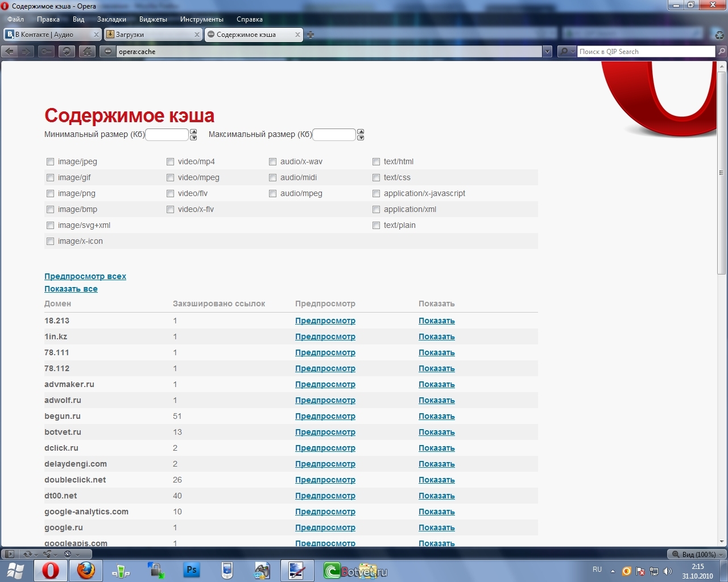This screenshot has width=728, height=582.
Task: Increase minimum size with up stepper
Action: pyautogui.click(x=193, y=132)
